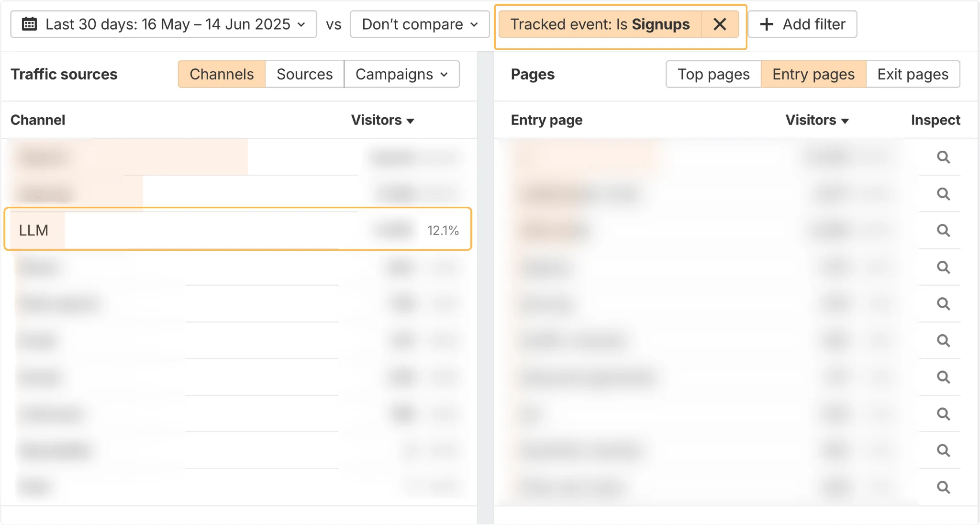The width and height of the screenshot is (980, 525).
Task: Expand the Campaigns dropdown chevron
Action: (x=445, y=74)
